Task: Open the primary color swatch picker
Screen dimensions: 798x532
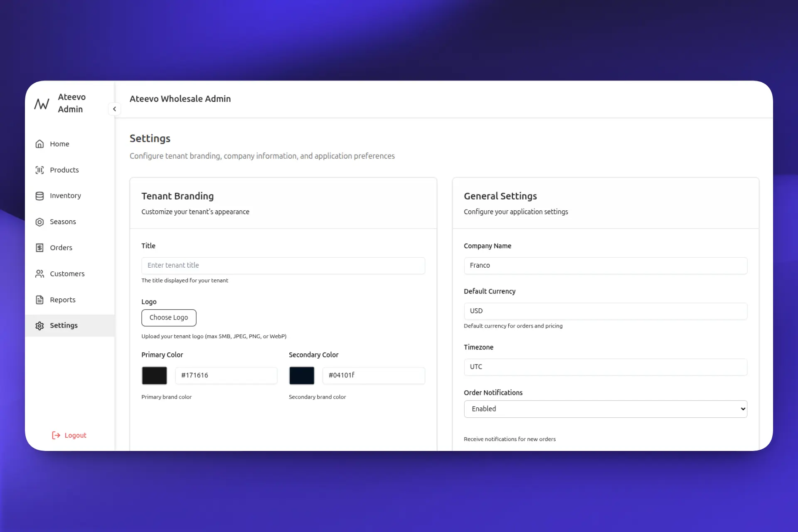Action: [x=154, y=375]
